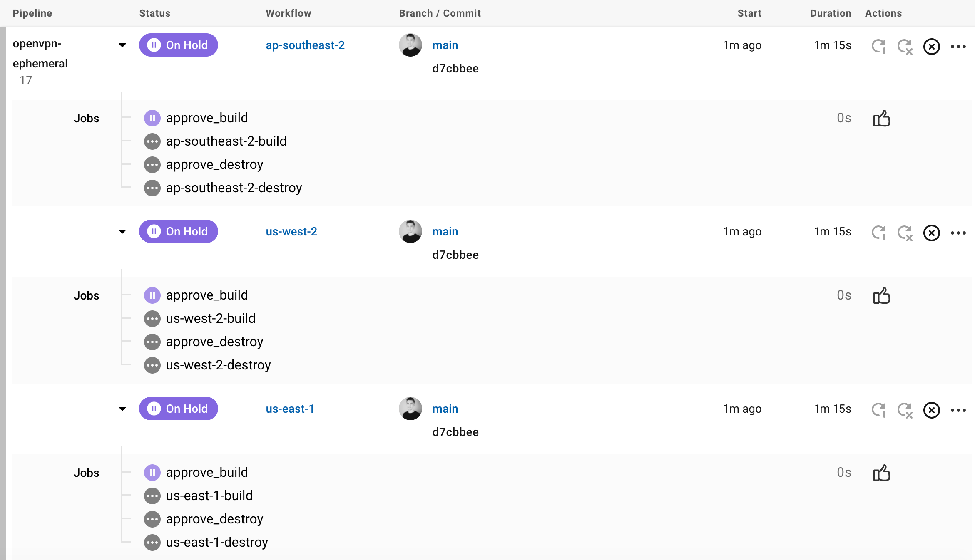Screen dimensions: 975x560
Task: Open the us-east-1 workflow link
Action: tap(290, 409)
